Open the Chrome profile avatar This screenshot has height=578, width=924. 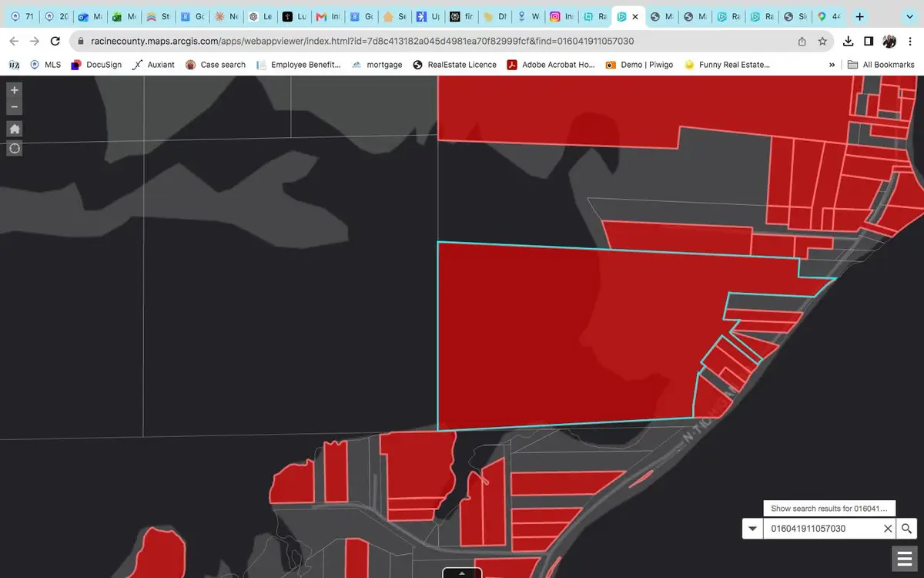pyautogui.click(x=889, y=41)
